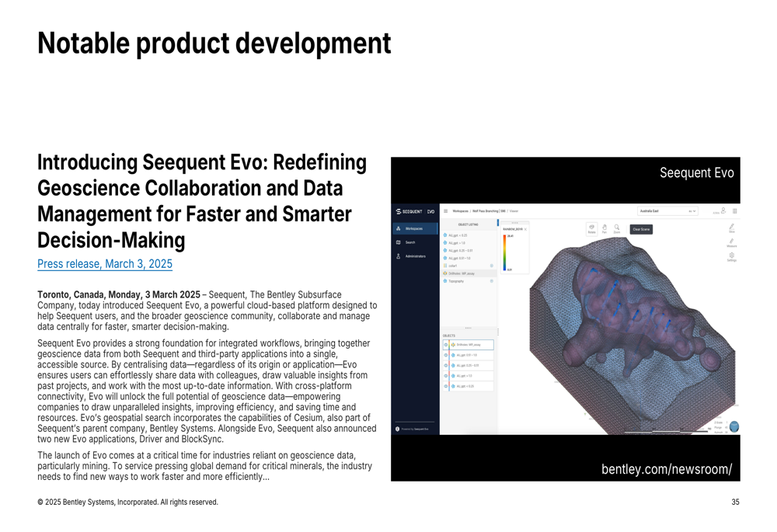Viewport: 777px width, 532px height.
Task: Toggle visibility of 'AU_ppt: 0.25 - 0.51' object
Action: tap(446, 366)
